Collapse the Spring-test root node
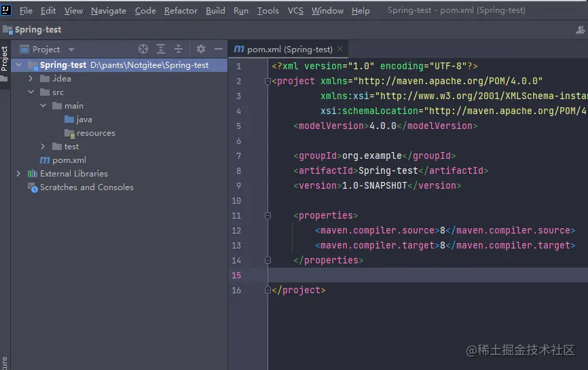 (19, 65)
